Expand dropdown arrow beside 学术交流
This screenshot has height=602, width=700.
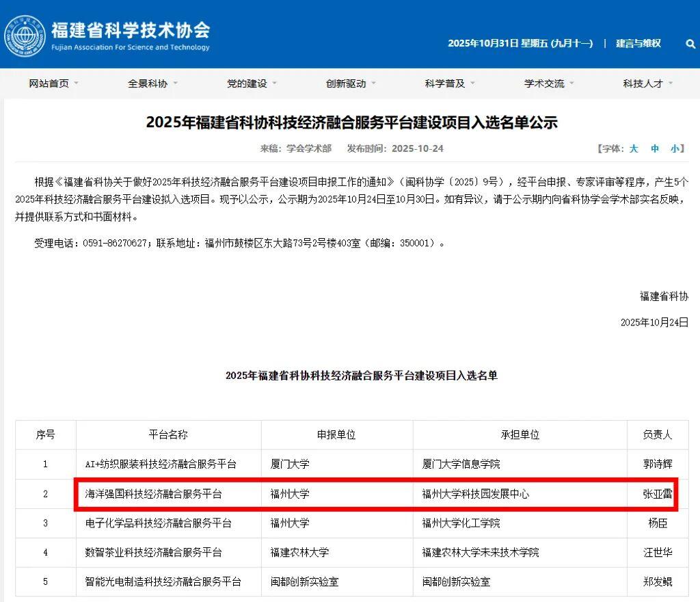pos(571,83)
